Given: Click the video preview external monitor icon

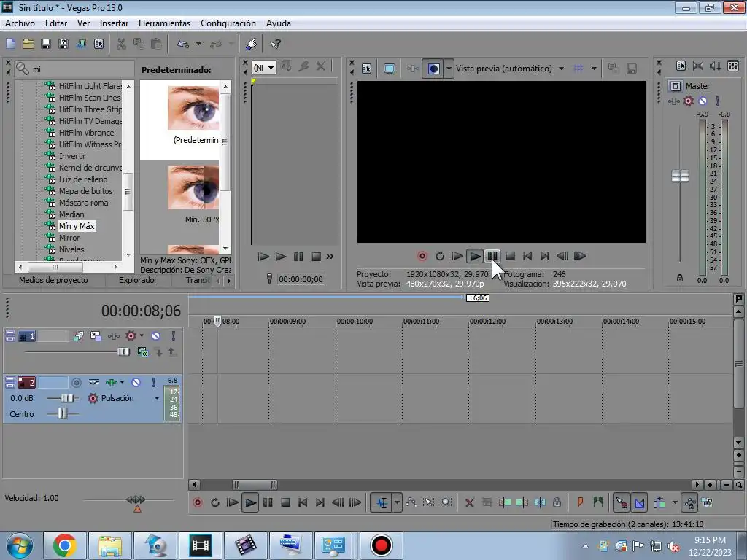Looking at the screenshot, I should tap(390, 69).
